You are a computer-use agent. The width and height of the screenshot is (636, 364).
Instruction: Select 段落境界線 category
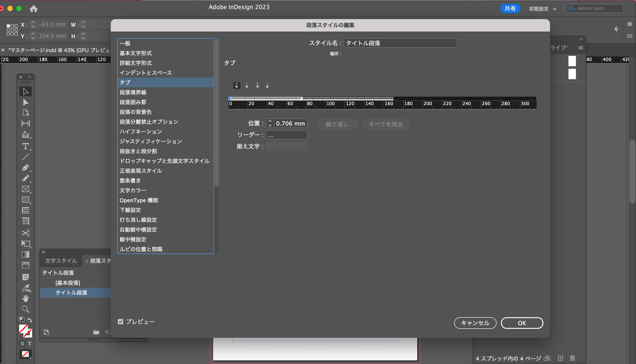click(166, 92)
